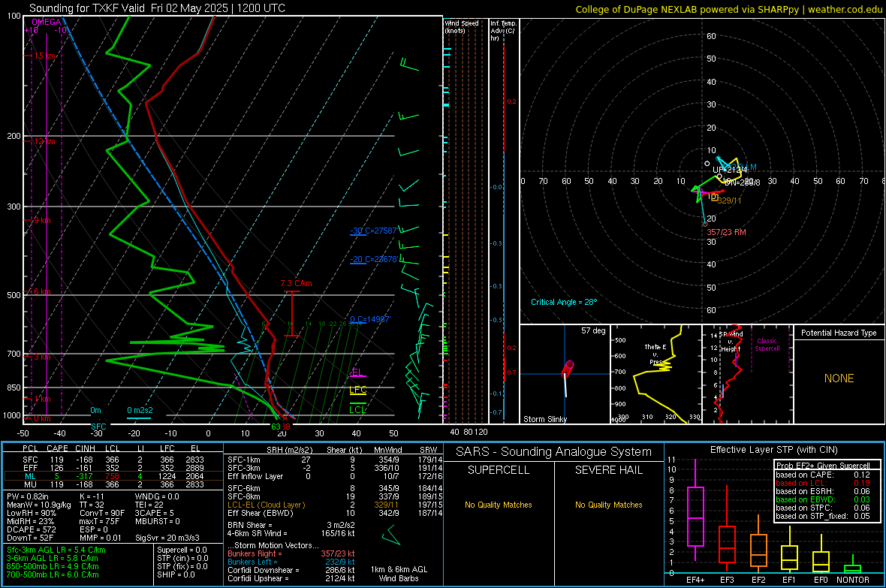The width and height of the screenshot is (886, 588).
Task: Click No Quality Matches under SEVERE HAIL
Action: coord(608,505)
